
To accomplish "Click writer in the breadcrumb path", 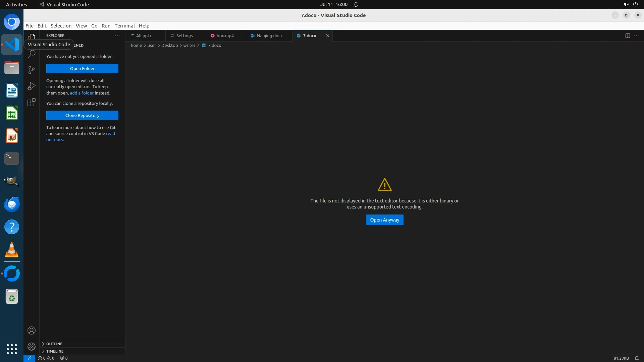I will 189,45.
